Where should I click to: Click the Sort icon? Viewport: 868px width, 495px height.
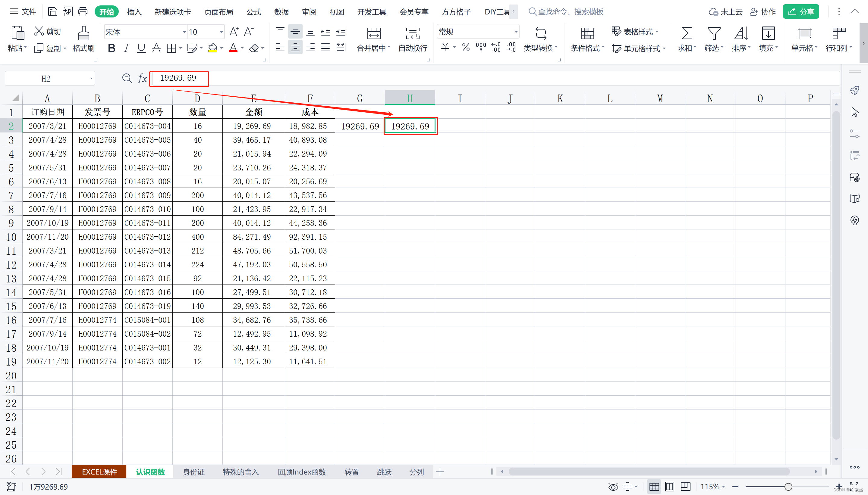[x=741, y=33]
